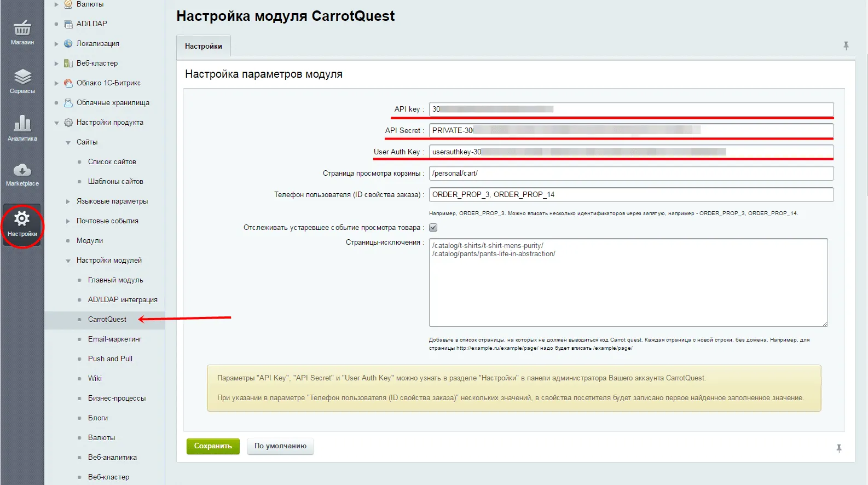Collapse the Настройки продукта node
This screenshot has height=485, width=868.
56,123
